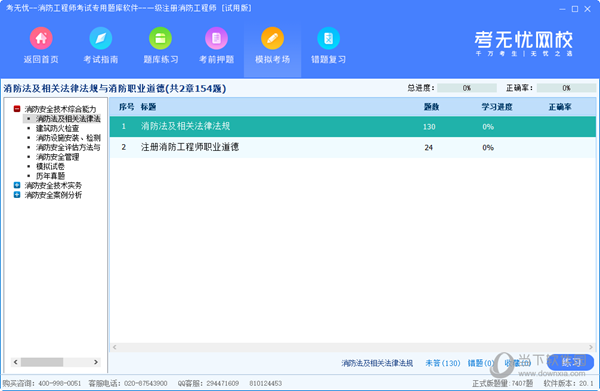Viewport: 600px width, 391px height.
Task: Select row 消防法及相关法律法规 in table
Action: click(x=352, y=127)
